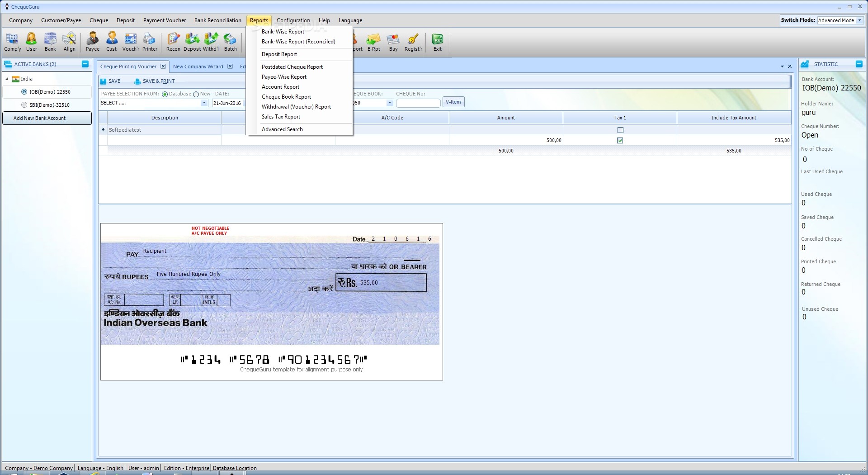Close the document tab area with X
The width and height of the screenshot is (868, 475).
click(x=790, y=66)
